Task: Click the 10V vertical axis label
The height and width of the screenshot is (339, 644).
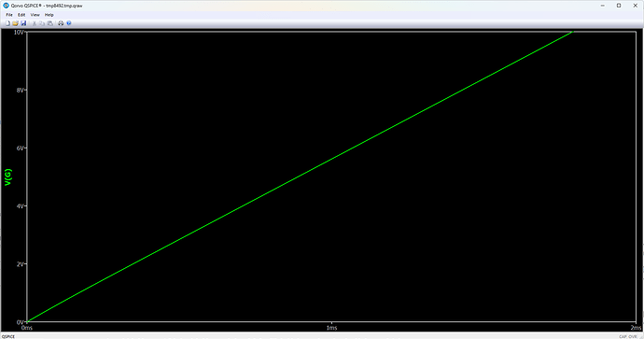Action: [19, 32]
